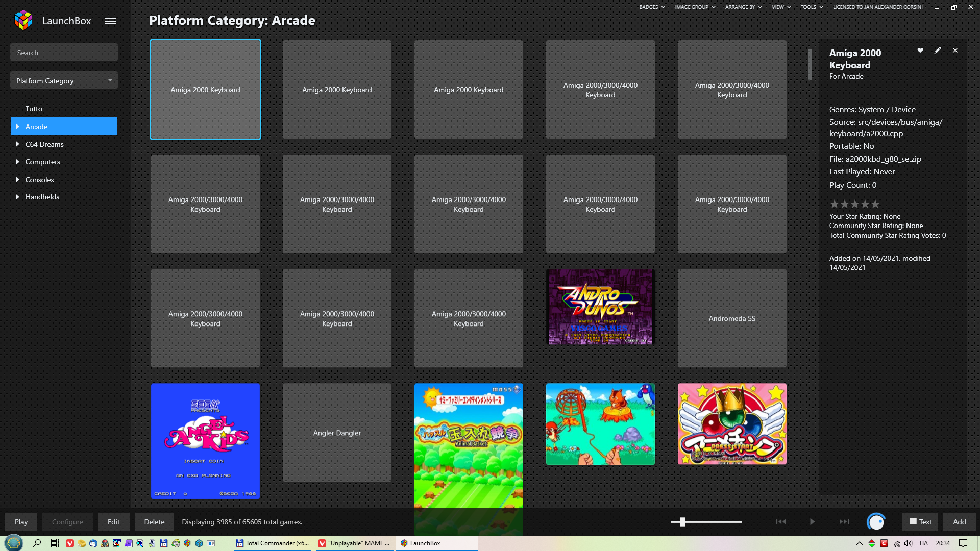Skip to previous music track
The height and width of the screenshot is (551, 980).
781,521
